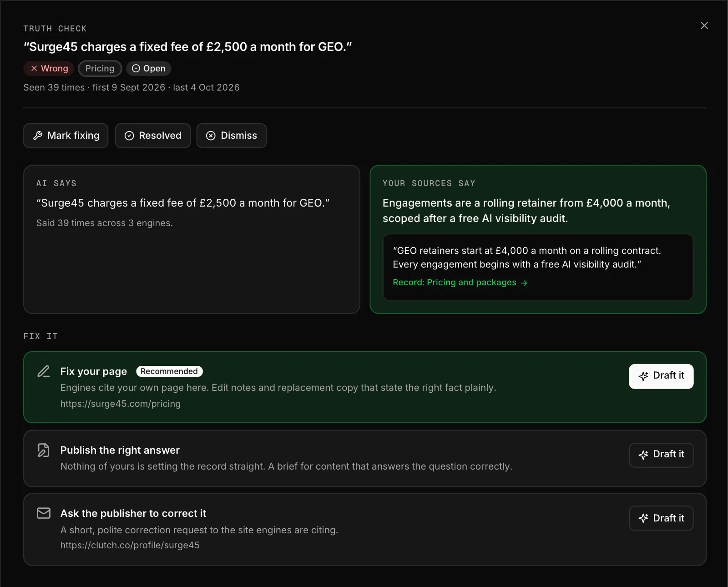Click the checkmark circle icon in Resolved

129,136
